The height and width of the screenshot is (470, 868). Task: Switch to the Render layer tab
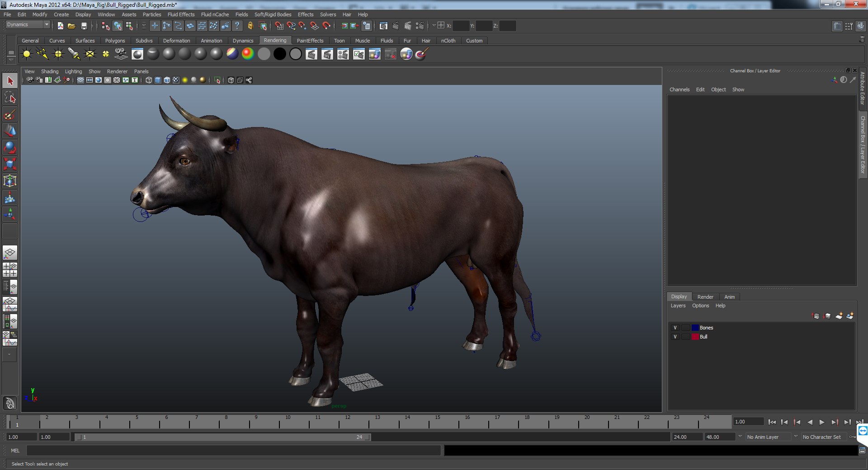[x=705, y=297]
